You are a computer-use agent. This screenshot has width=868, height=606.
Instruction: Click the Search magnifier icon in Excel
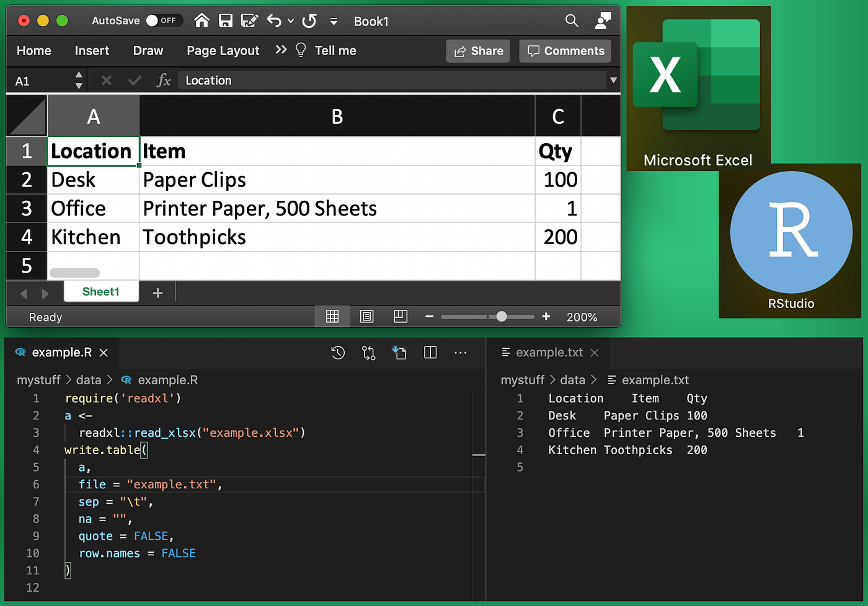(x=572, y=20)
